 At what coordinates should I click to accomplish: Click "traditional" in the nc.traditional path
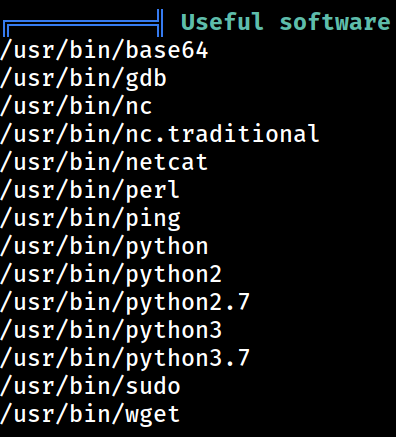pyautogui.click(x=243, y=133)
